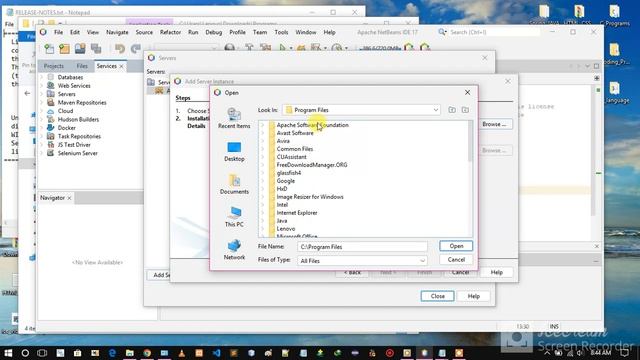This screenshot has height=360, width=640.
Task: Click Profile Project icon in toolbar
Action: pyautogui.click(x=337, y=48)
